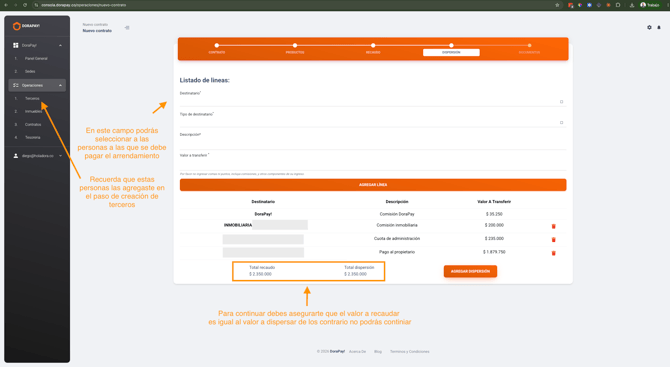Click the multicolor extension icon in toolbar
The height and width of the screenshot is (367, 670).
coord(580,5)
